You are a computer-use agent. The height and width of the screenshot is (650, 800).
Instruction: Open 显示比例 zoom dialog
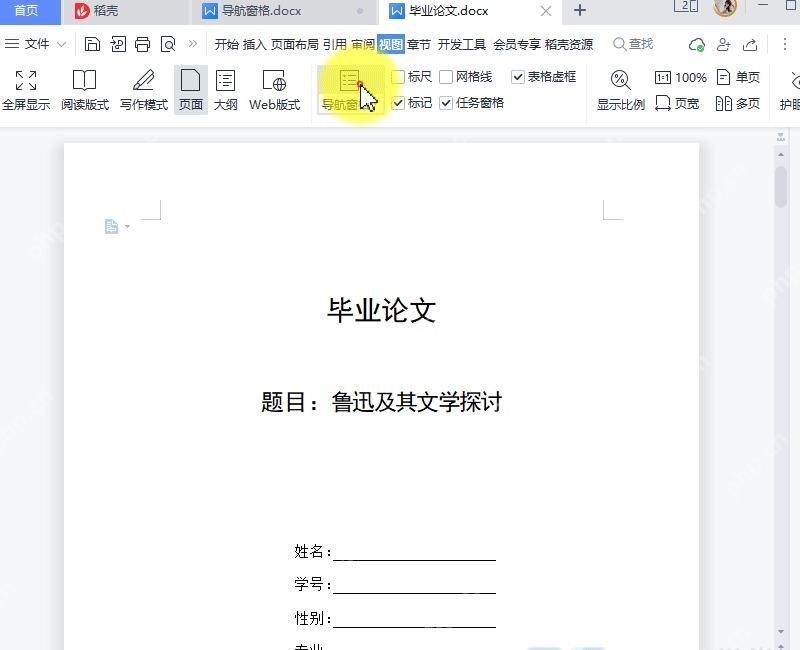coord(621,90)
